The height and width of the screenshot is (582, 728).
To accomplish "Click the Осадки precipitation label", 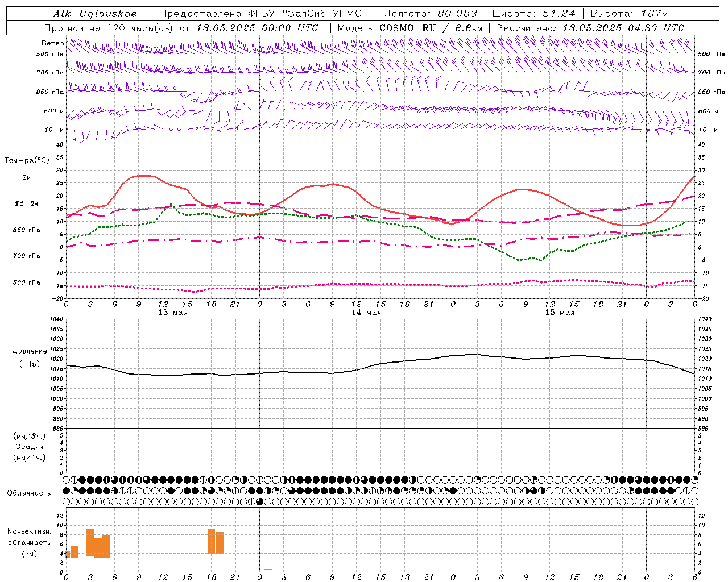I will coord(30,447).
